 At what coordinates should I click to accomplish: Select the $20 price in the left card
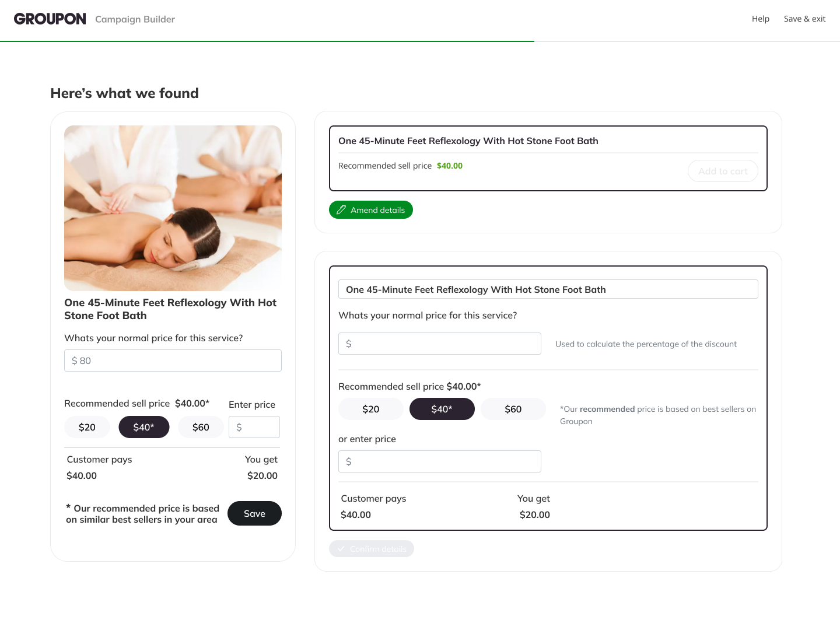[x=87, y=427]
